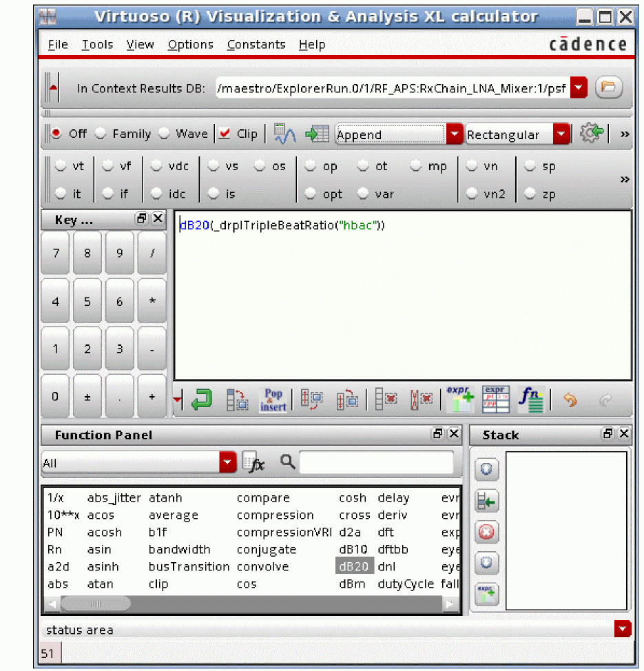Click keypad plus-minus button
Screen dimensions: 644x671
(87, 397)
